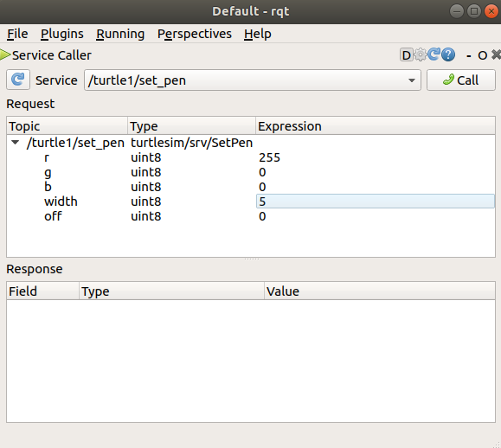Collapse the /turtle1/set_pen tree row
The image size is (501, 448).
pos(15,143)
